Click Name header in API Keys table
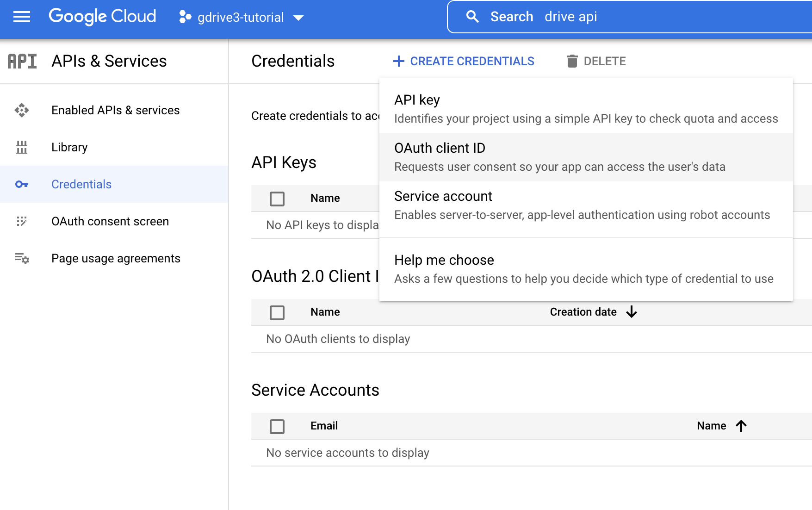Image resolution: width=812 pixels, height=510 pixels. point(325,198)
